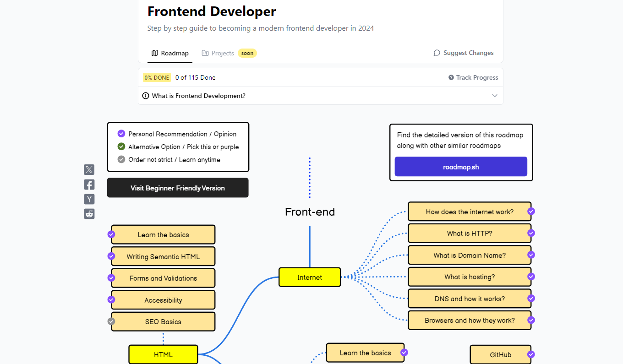Click green check icon for Alternative Option
623x364 pixels.
click(121, 147)
